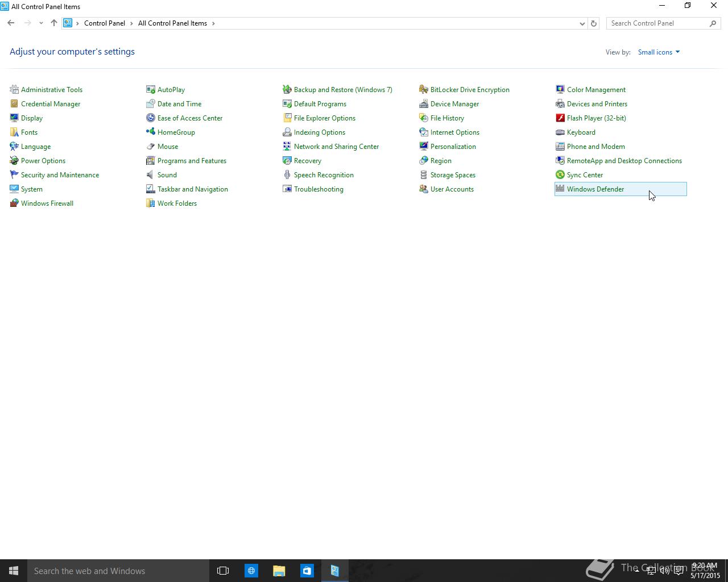Open the Language settings link
Image resolution: width=728 pixels, height=582 pixels.
coord(36,147)
